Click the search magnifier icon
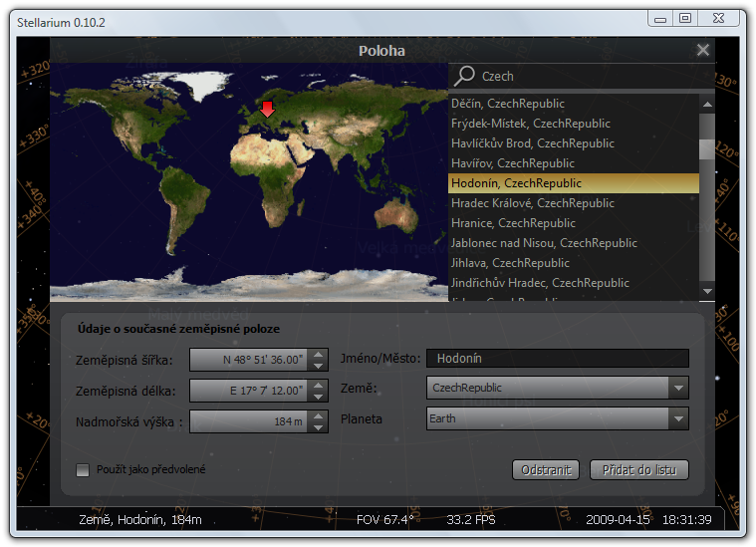Image resolution: width=756 pixels, height=547 pixels. point(465,76)
